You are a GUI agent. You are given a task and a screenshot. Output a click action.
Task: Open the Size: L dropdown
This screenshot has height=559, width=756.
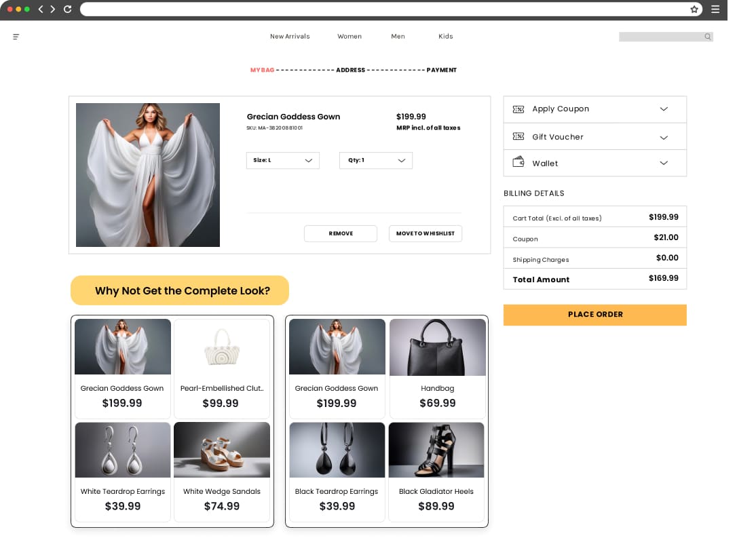282,161
